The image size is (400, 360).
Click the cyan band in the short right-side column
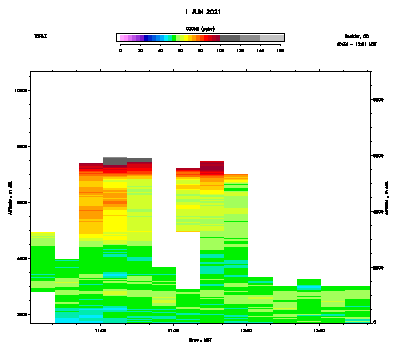tap(309, 287)
